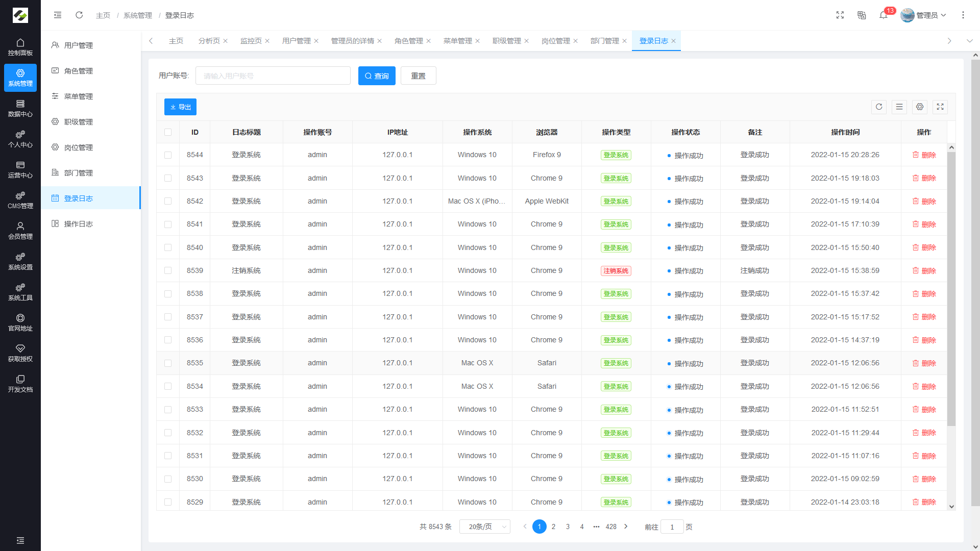Open the 管理员 user account dropdown

[x=924, y=15]
